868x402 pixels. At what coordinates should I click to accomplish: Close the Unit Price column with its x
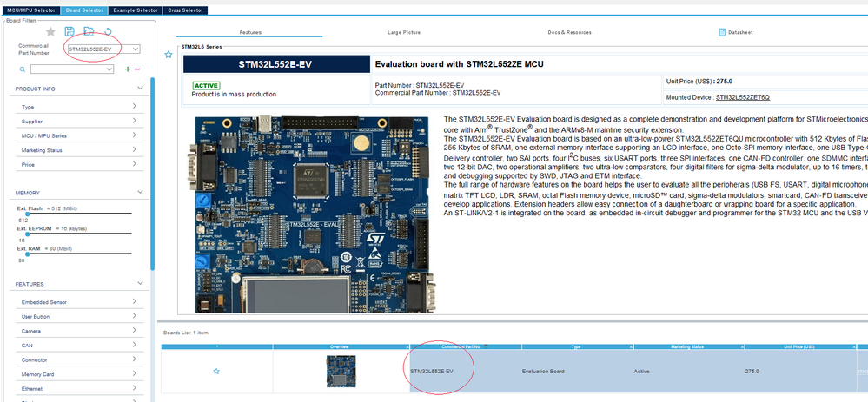pyautogui.click(x=853, y=346)
